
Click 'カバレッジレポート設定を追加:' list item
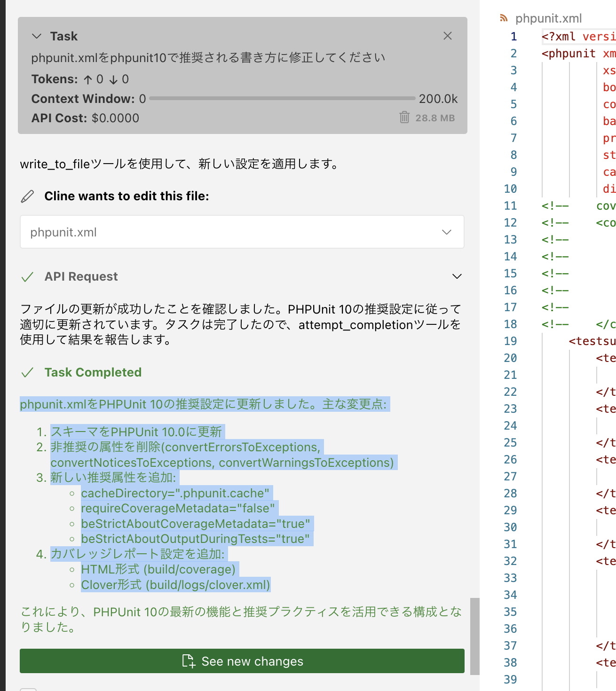138,554
